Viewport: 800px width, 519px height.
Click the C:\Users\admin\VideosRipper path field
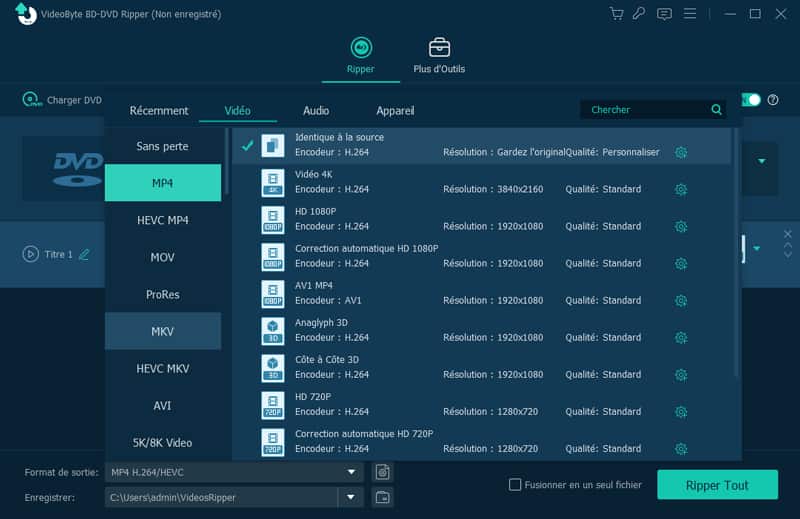(x=221, y=497)
